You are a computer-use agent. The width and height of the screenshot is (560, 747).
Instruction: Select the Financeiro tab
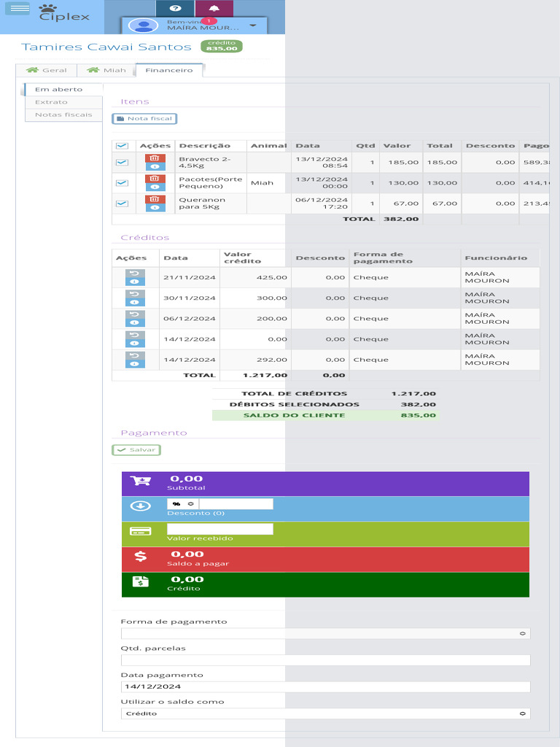[169, 70]
